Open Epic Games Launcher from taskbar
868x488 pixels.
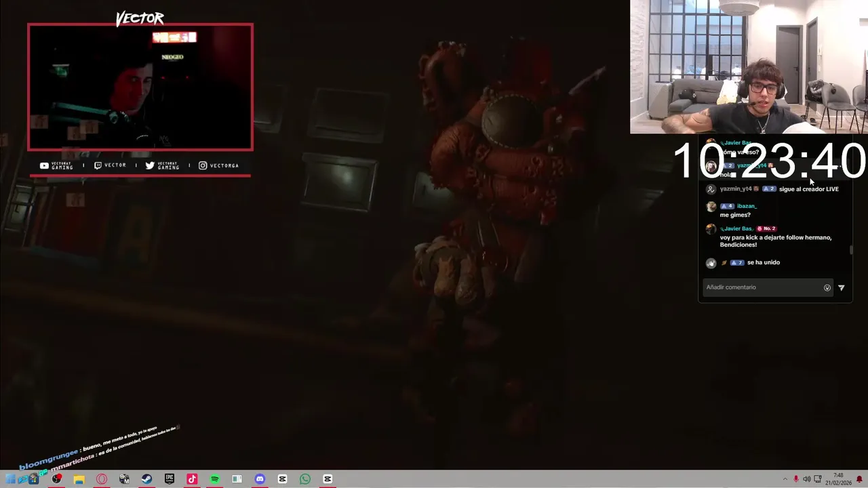coord(170,479)
